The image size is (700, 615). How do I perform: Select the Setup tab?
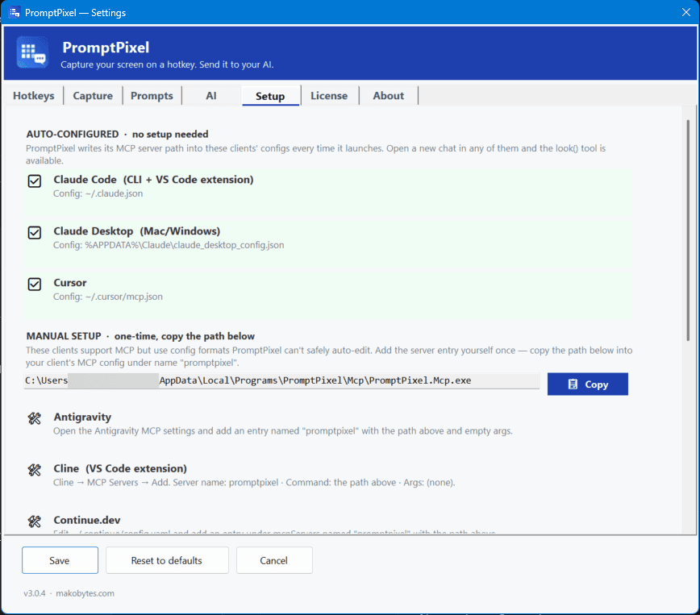(270, 96)
